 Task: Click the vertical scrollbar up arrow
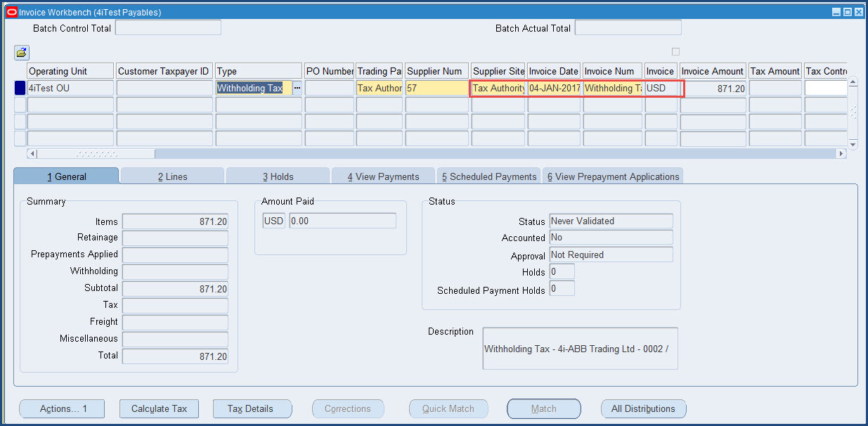tap(852, 81)
